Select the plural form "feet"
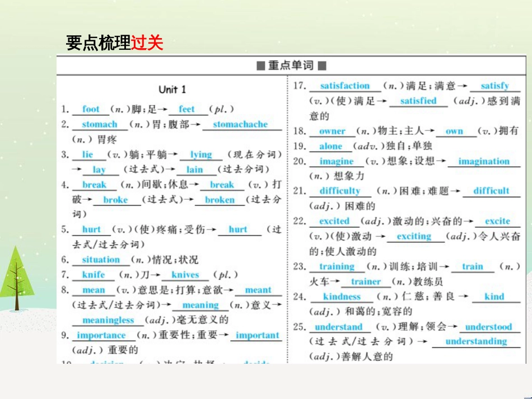 pyautogui.click(x=188, y=109)
